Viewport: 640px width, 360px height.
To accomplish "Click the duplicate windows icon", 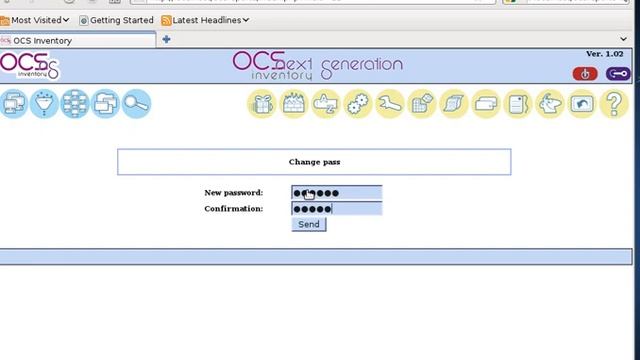I will pos(105,104).
